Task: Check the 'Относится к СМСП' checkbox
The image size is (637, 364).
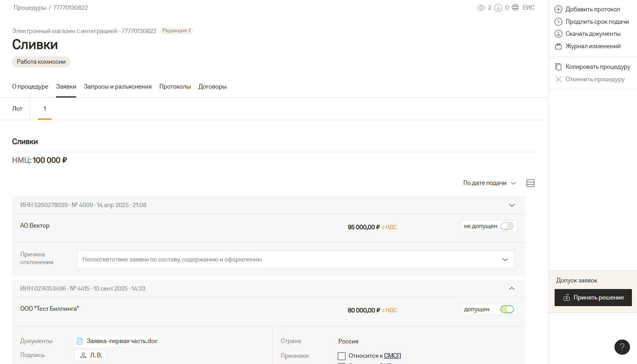Action: 342,356
